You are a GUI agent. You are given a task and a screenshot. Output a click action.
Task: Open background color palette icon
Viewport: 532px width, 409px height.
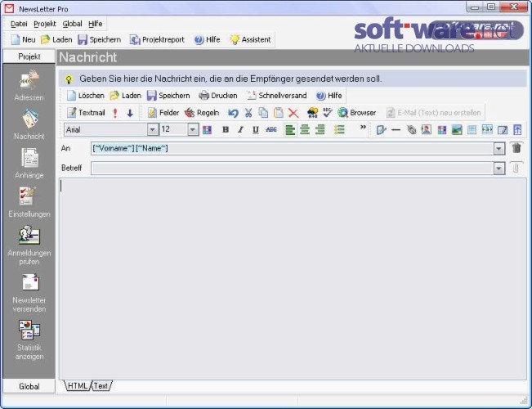(x=442, y=130)
